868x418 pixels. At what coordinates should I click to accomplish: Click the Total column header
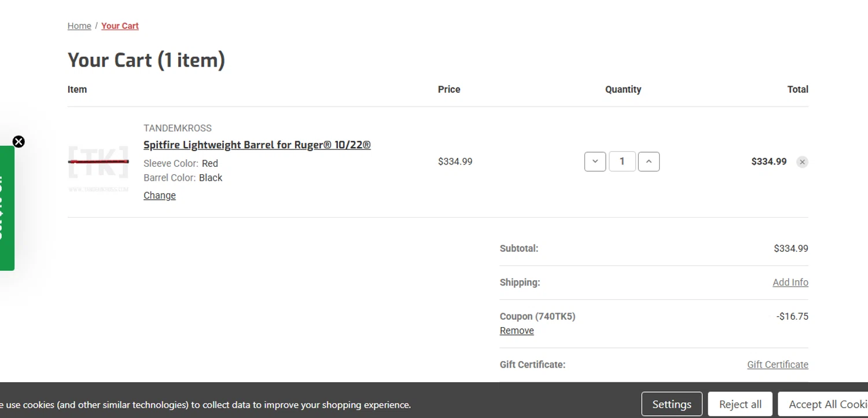click(798, 90)
